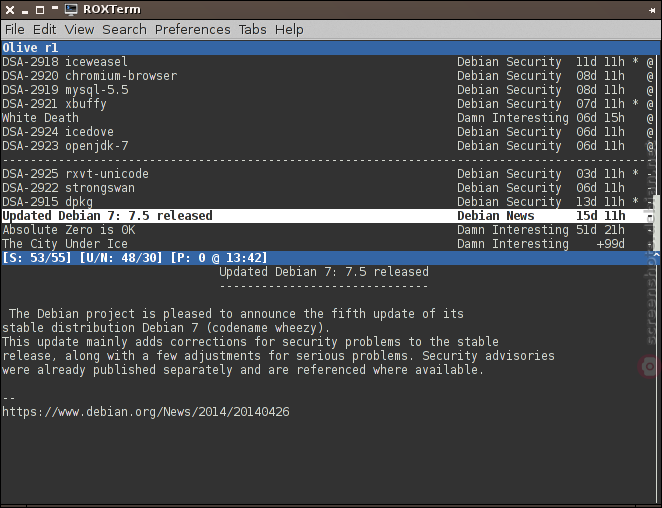The image size is (662, 508).
Task: Select the DSA-2922 strongswan entry
Action: (x=328, y=187)
